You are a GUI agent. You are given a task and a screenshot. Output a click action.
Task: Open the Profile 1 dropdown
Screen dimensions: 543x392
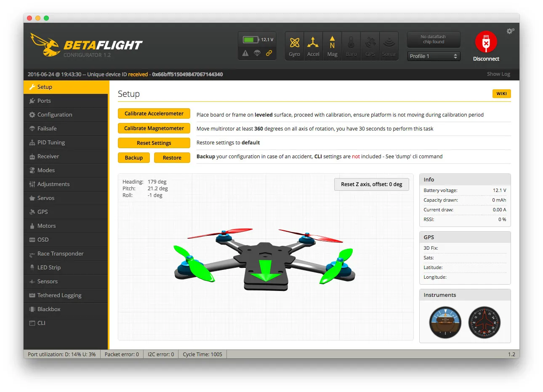[434, 56]
